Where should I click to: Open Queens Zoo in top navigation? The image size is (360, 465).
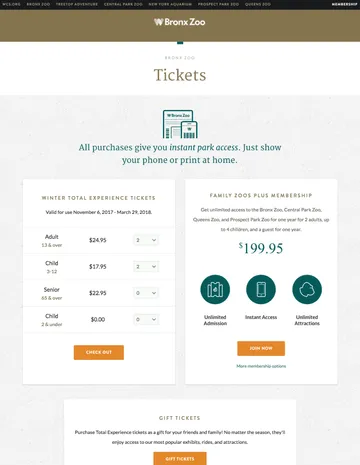pyautogui.click(x=258, y=4)
